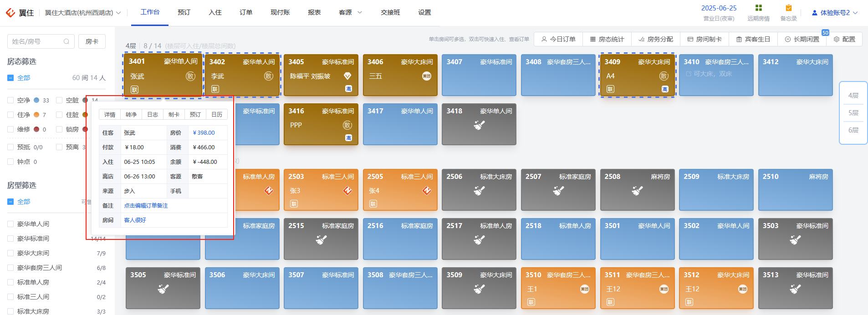Check the 住净 room status filter

[x=10, y=115]
